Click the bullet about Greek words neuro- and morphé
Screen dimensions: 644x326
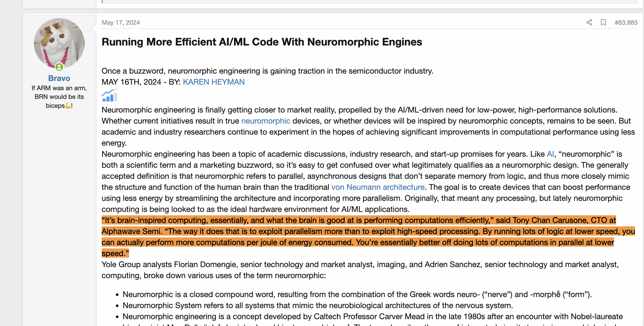tap(357, 294)
